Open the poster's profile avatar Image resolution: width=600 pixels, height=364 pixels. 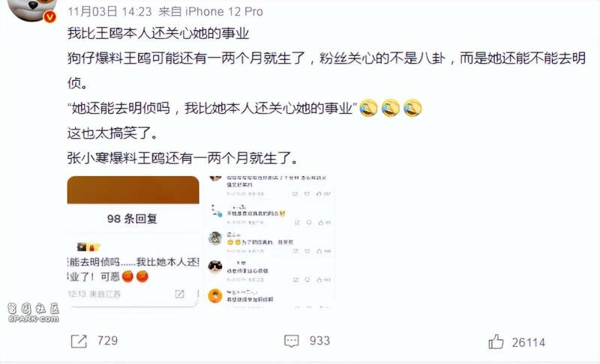pos(32,10)
